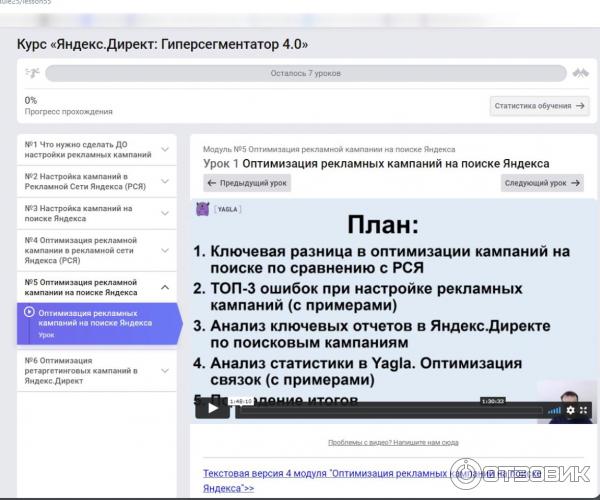Viewport: 600px width, 500px height.
Task: Click the План: slide heading
Action: (x=383, y=225)
